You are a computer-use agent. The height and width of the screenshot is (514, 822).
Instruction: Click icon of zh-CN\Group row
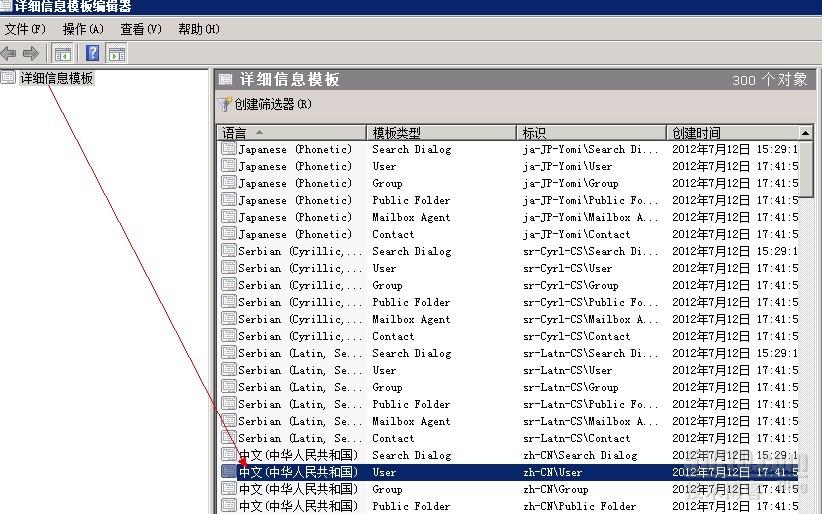(x=228, y=488)
